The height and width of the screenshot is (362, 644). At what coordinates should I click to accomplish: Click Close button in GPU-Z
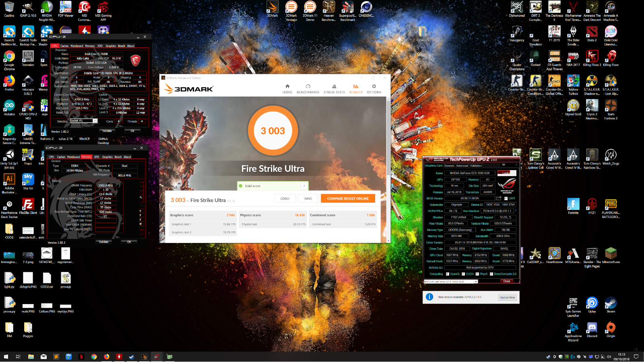coord(507,281)
